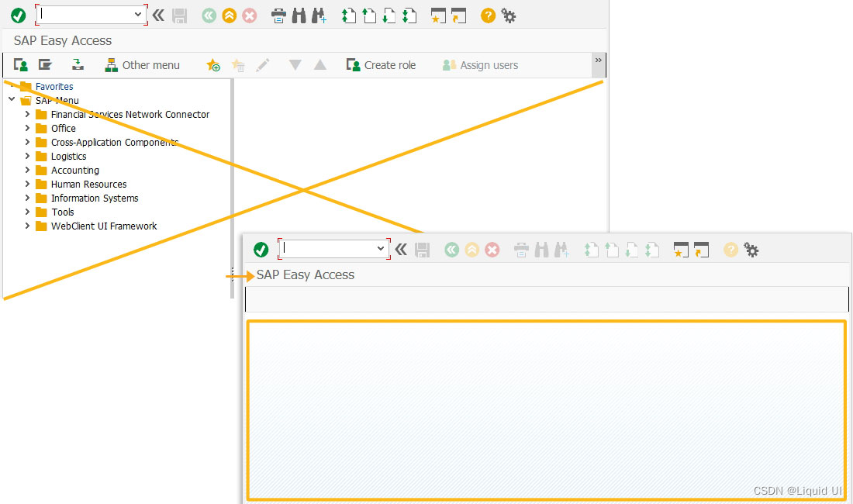Click the customize local layout gear icon
The height and width of the screenshot is (504, 853).
pos(509,15)
